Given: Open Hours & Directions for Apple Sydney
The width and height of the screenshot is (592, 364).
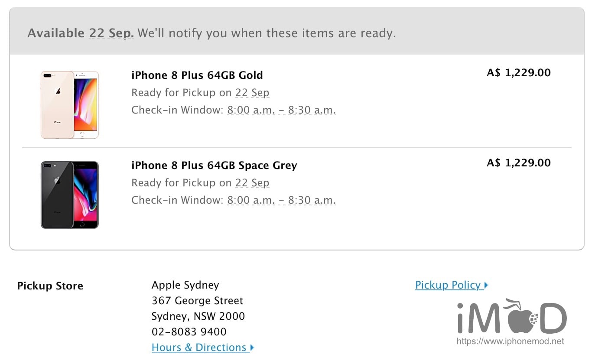Looking at the screenshot, I should click(199, 347).
